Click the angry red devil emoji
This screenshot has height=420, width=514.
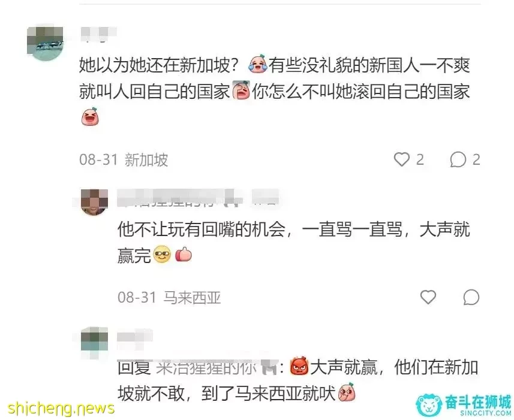click(299, 365)
